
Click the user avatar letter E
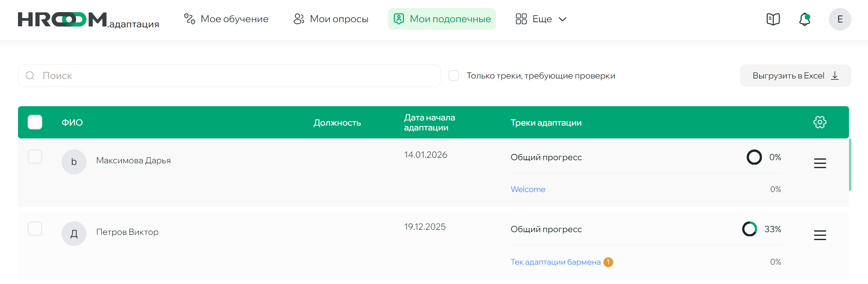coord(840,19)
